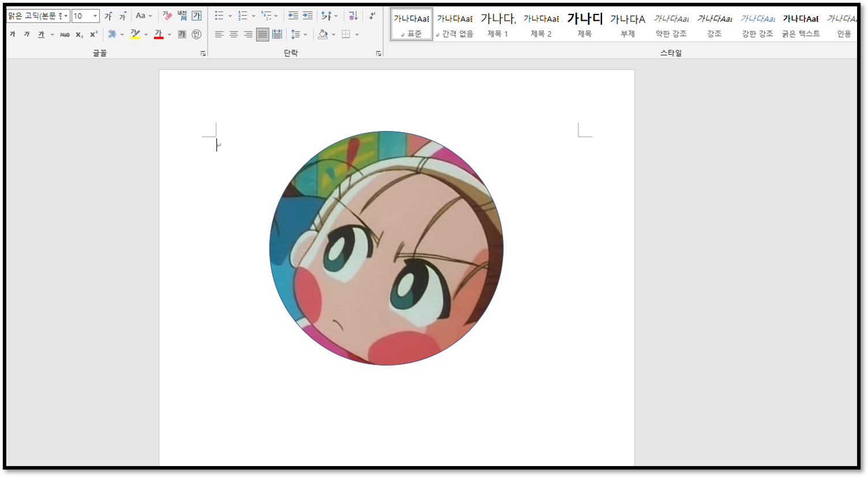Apply a character border to text
Image resolution: width=868 pixels, height=477 pixels.
coord(197,16)
